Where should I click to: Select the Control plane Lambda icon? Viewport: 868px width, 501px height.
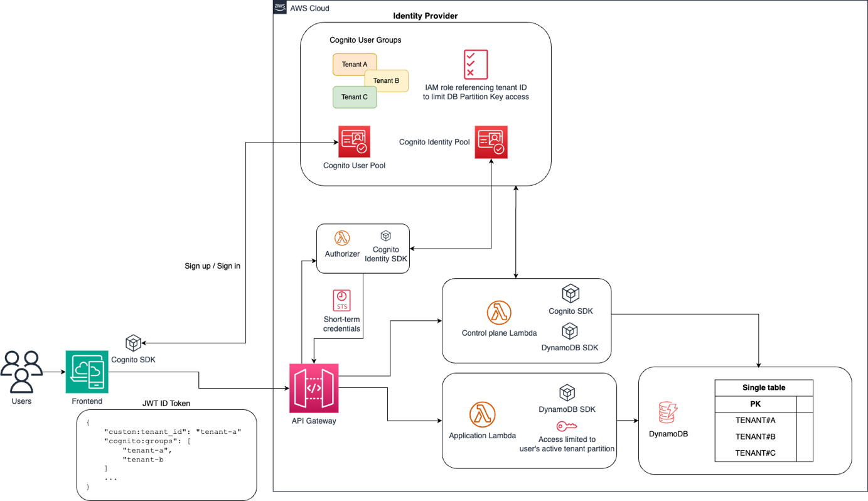click(x=499, y=313)
